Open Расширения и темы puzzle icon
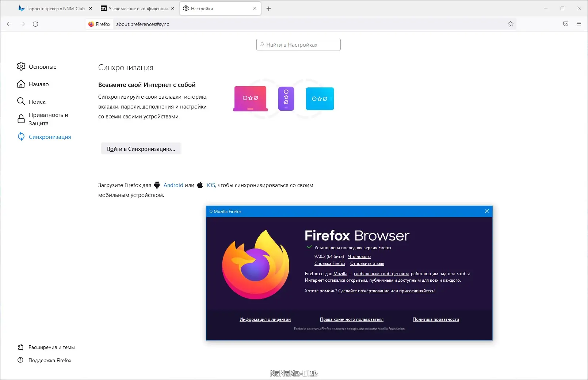This screenshot has height=380, width=588. coord(20,347)
